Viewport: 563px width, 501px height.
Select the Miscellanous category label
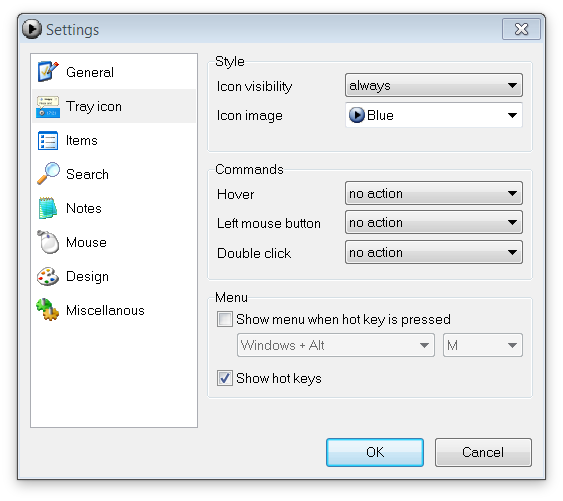click(105, 310)
